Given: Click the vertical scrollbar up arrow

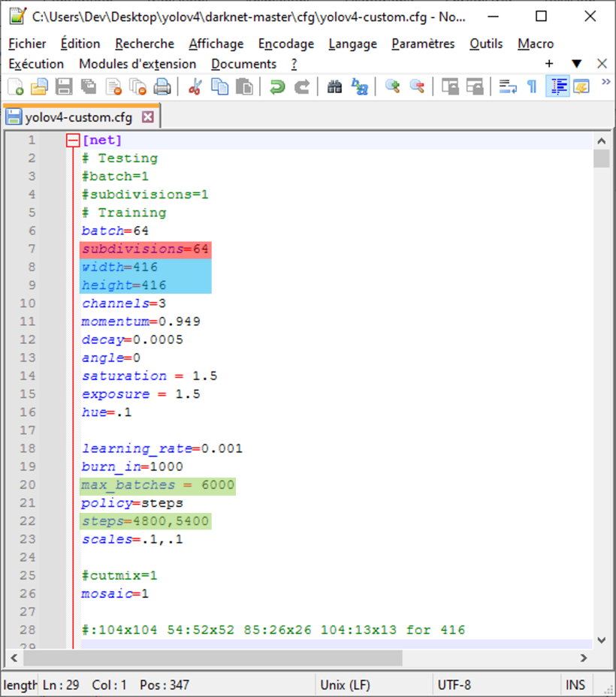Looking at the screenshot, I should pyautogui.click(x=601, y=141).
